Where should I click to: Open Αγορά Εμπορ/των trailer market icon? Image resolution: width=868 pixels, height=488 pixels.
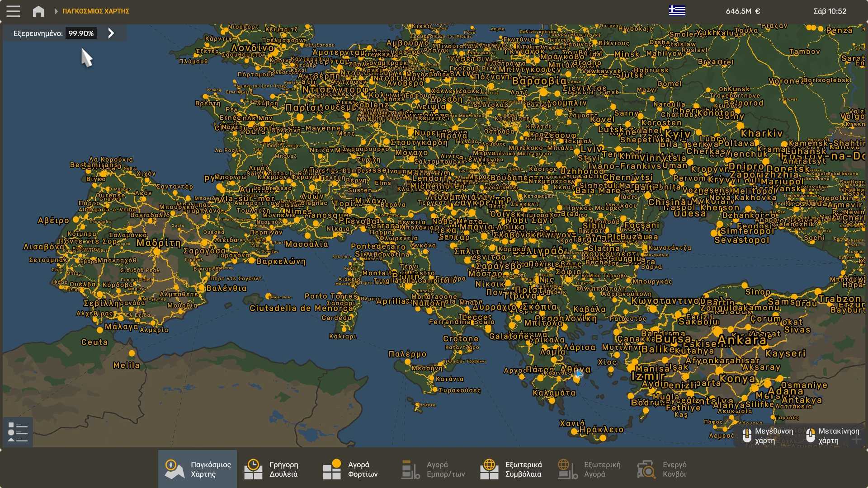tap(410, 469)
